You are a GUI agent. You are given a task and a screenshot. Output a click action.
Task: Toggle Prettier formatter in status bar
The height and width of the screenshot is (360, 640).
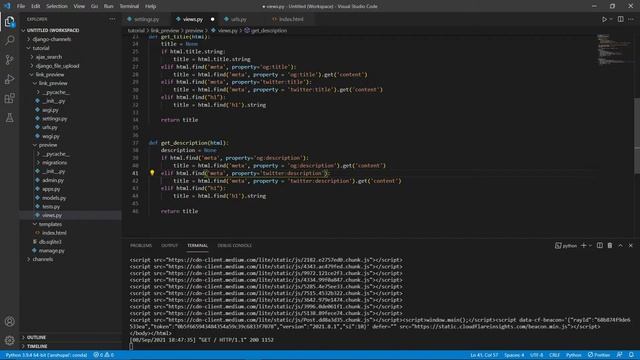pos(599,355)
